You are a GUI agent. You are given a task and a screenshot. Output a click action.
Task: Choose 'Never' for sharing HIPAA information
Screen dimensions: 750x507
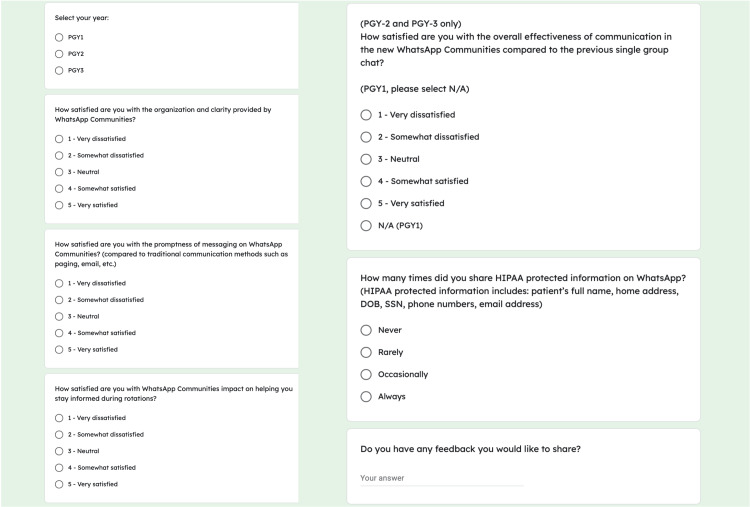pos(366,330)
